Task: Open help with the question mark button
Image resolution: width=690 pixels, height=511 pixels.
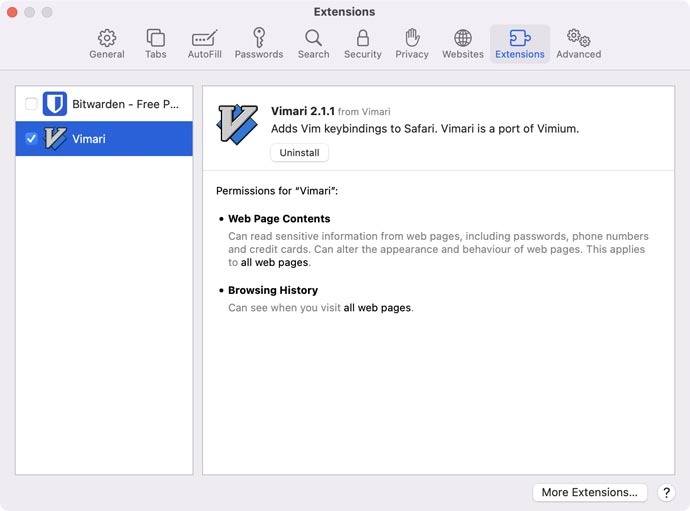Action: tap(666, 492)
